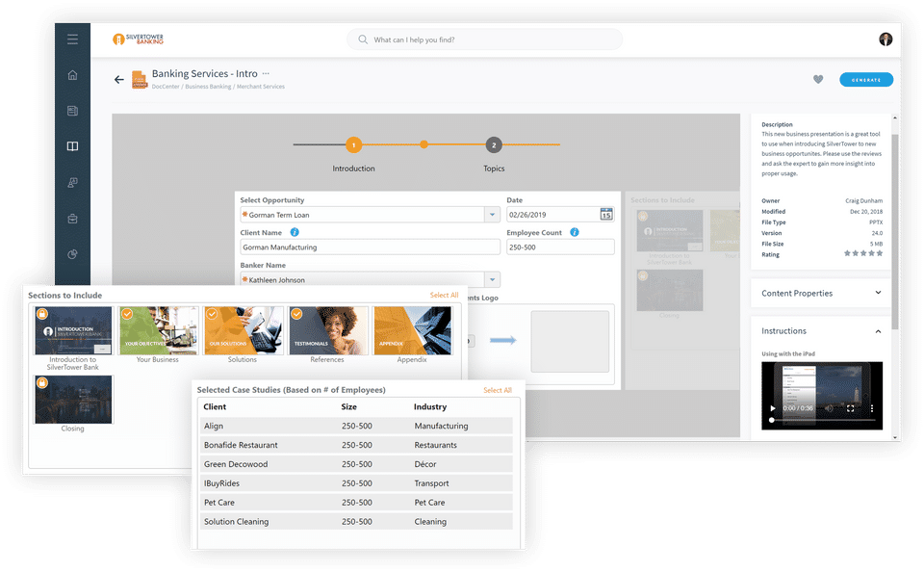The height and width of the screenshot is (572, 924).
Task: Click the empty client logo placeholder box
Action: coord(570,342)
